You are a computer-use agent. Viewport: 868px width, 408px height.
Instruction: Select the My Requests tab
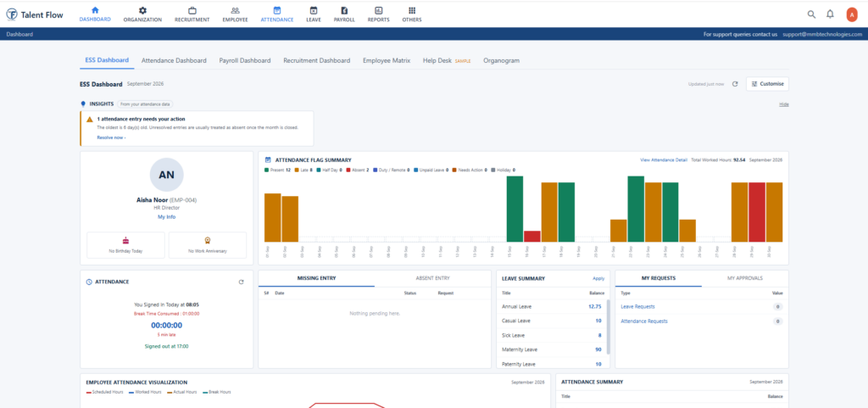(x=658, y=278)
